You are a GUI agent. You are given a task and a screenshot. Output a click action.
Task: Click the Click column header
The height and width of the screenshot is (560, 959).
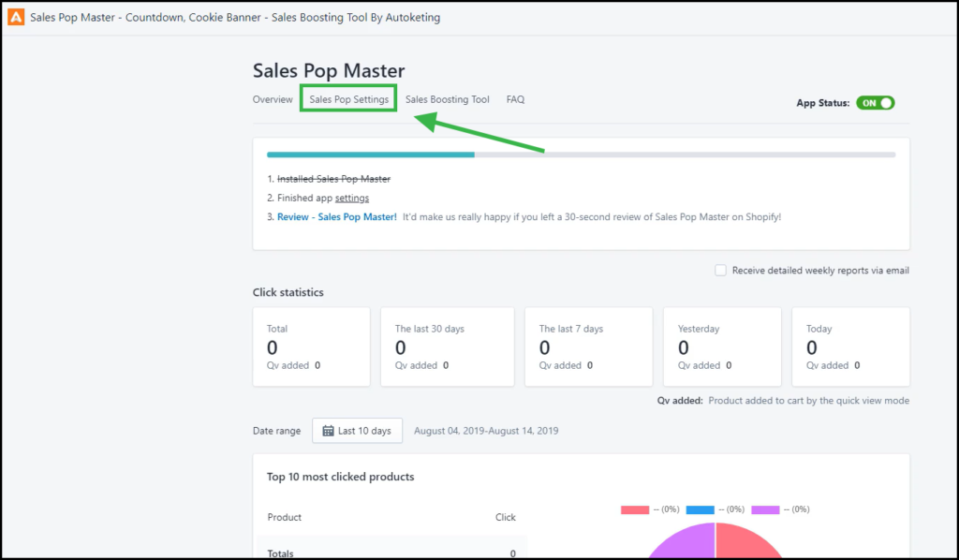tap(505, 517)
